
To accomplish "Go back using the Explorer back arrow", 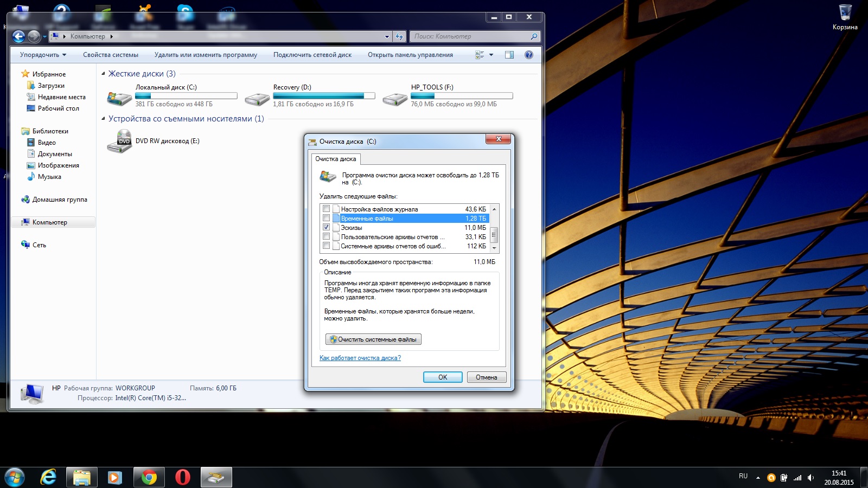I will coord(18,36).
